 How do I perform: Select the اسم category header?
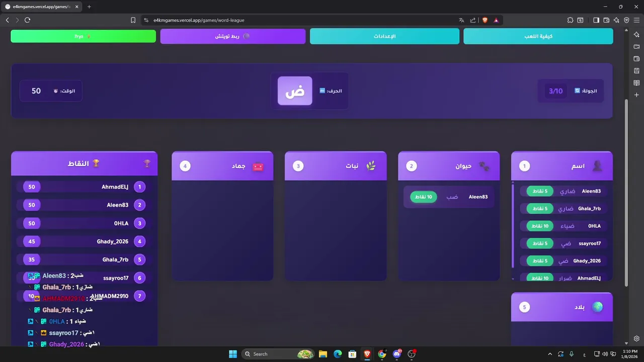[x=562, y=166]
